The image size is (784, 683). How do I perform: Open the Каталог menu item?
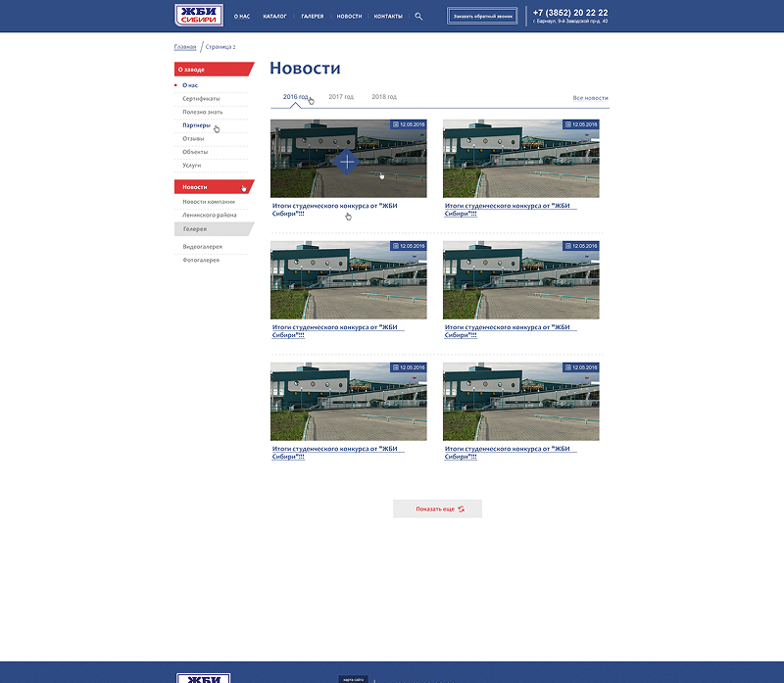pyautogui.click(x=274, y=17)
